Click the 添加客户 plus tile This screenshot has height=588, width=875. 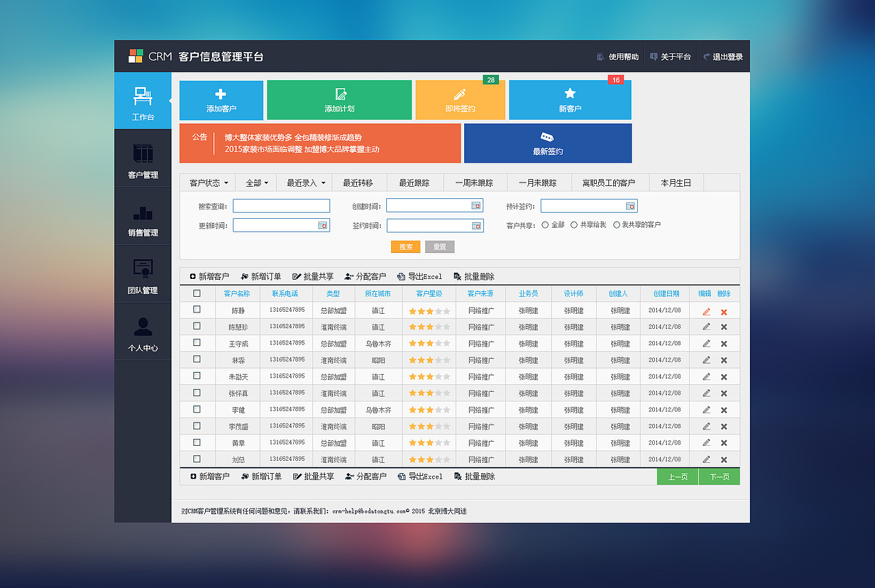pos(221,100)
